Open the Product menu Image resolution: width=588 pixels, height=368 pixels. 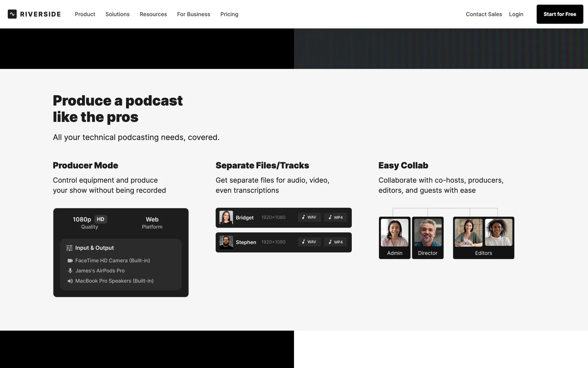pos(85,14)
